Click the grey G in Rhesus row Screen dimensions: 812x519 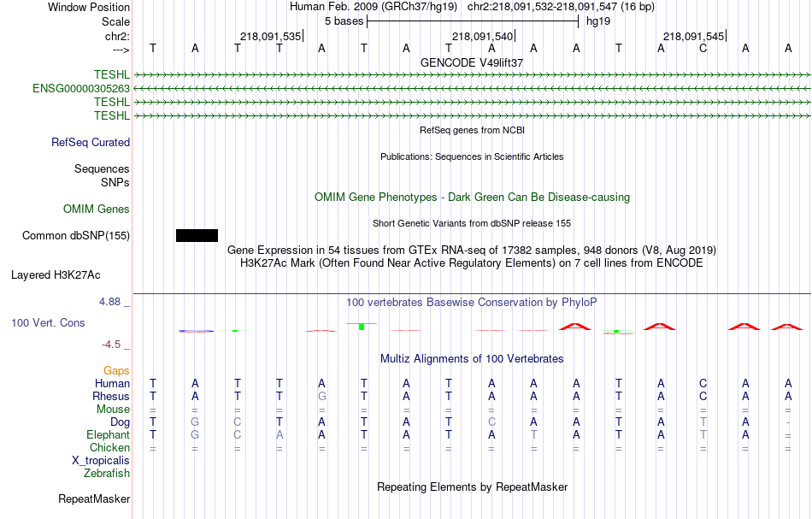pos(321,396)
